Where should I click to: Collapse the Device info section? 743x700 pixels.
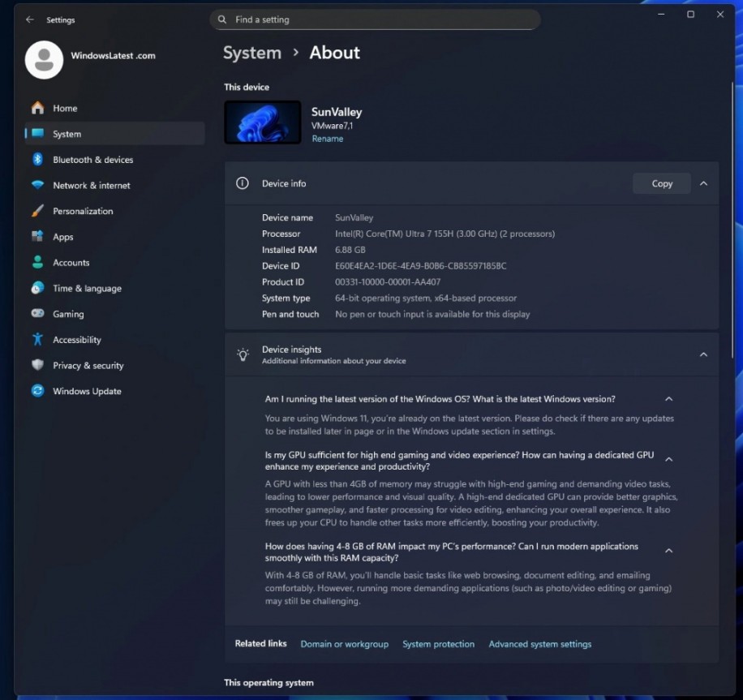click(x=704, y=183)
